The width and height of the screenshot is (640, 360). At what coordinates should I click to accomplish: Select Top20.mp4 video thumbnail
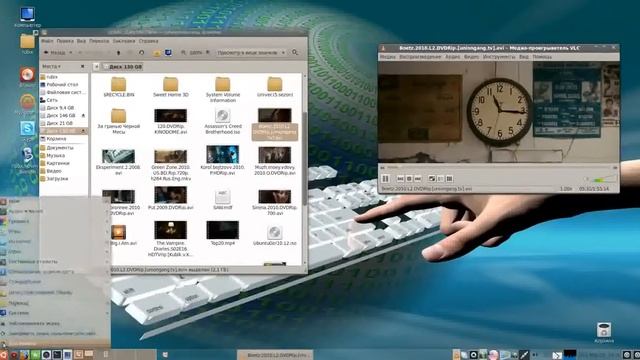[223, 230]
